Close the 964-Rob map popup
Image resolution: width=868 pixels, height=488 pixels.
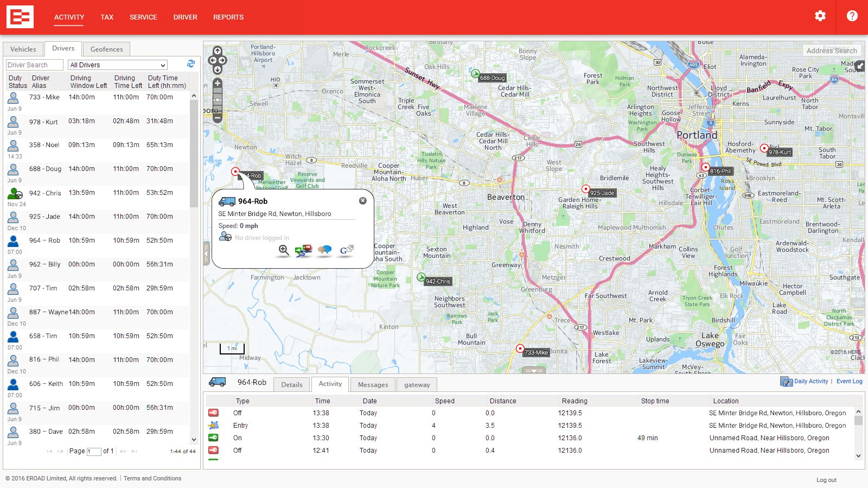(x=362, y=201)
